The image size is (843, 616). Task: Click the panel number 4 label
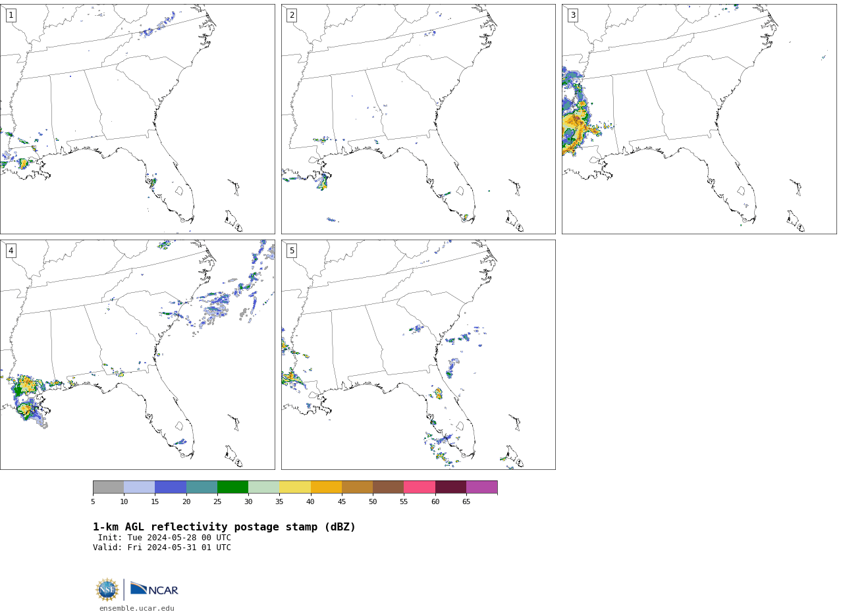pyautogui.click(x=11, y=251)
